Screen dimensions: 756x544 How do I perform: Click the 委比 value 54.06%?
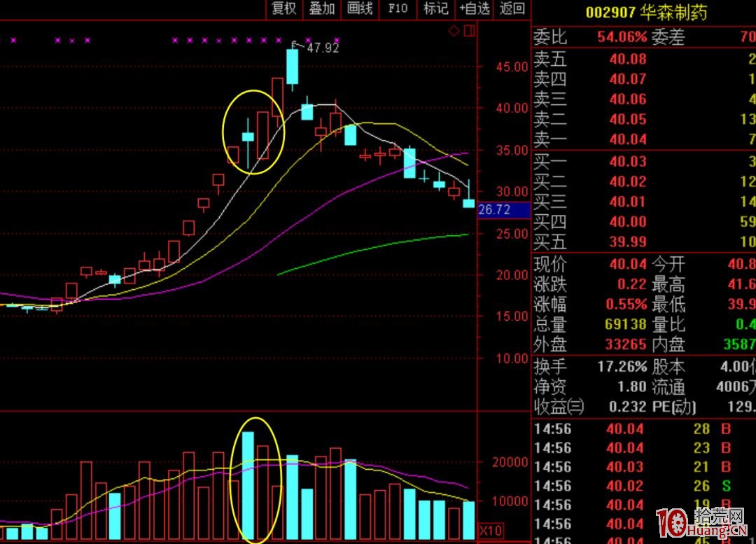click(x=622, y=37)
